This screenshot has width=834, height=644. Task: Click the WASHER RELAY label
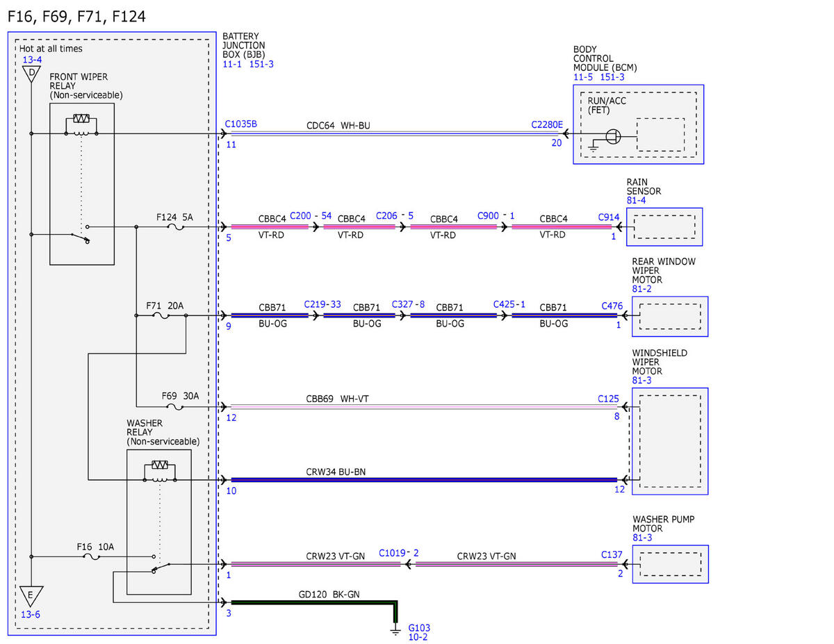click(163, 432)
